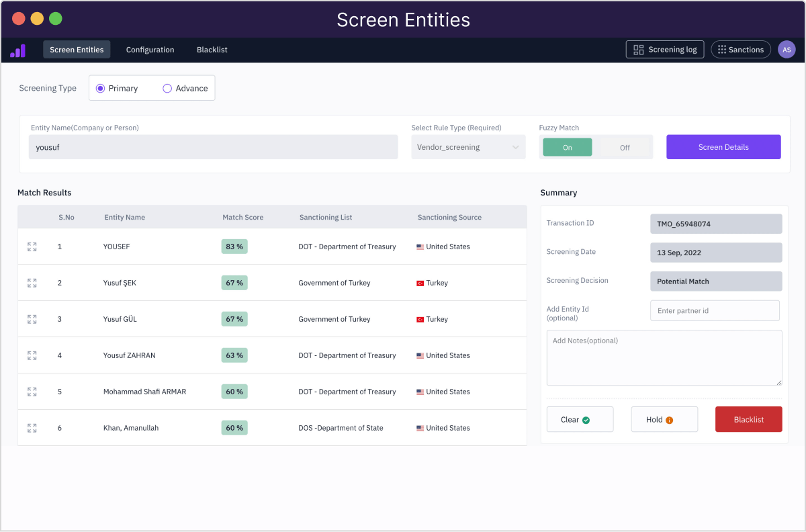Click inside the Add Notes text area
This screenshot has width=806, height=532.
664,357
